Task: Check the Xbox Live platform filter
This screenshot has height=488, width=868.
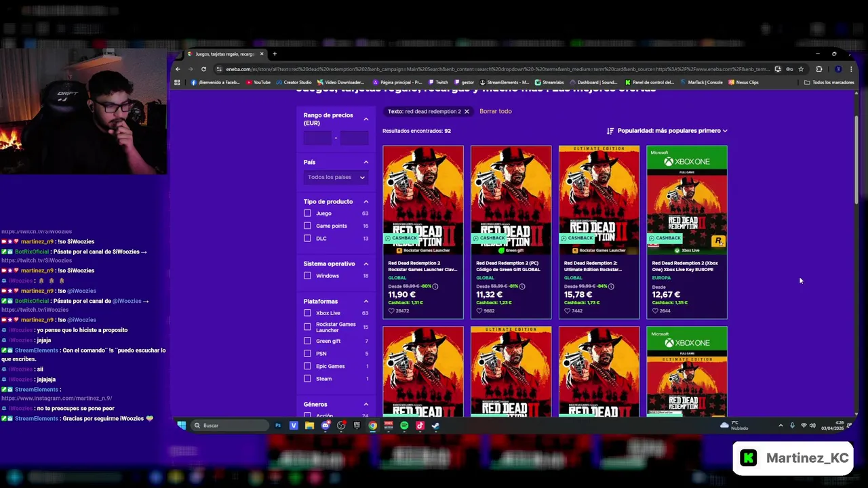Action: 308,313
